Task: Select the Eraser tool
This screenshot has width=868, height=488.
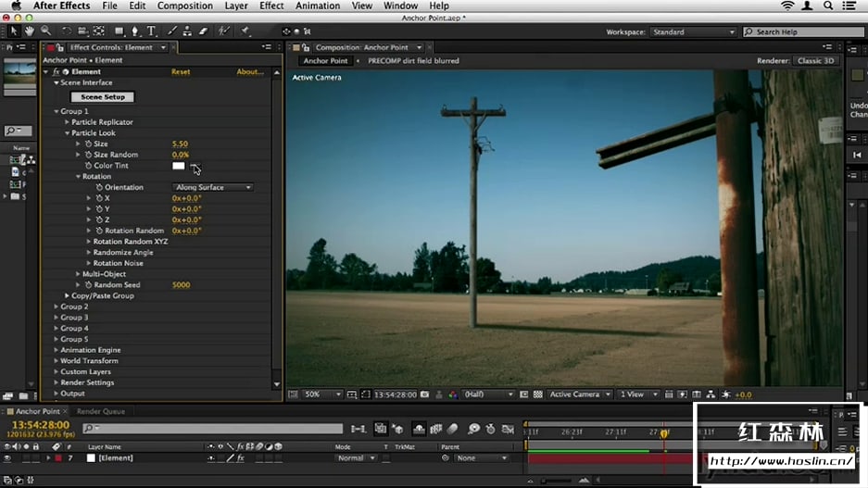Action: pos(203,31)
